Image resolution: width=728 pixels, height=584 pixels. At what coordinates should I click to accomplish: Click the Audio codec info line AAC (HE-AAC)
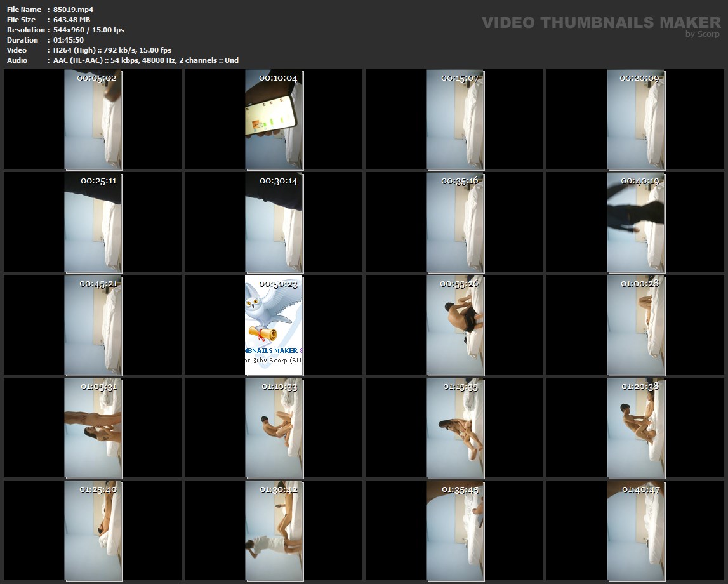(x=146, y=60)
